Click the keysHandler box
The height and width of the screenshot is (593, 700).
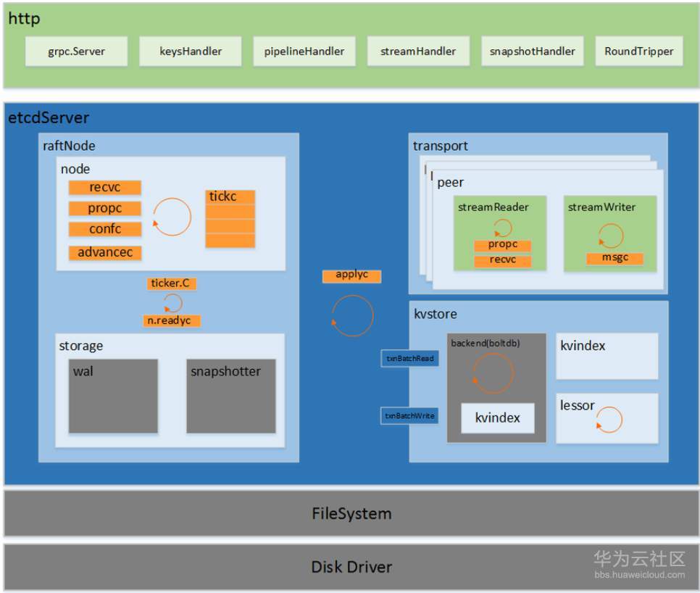(x=191, y=51)
